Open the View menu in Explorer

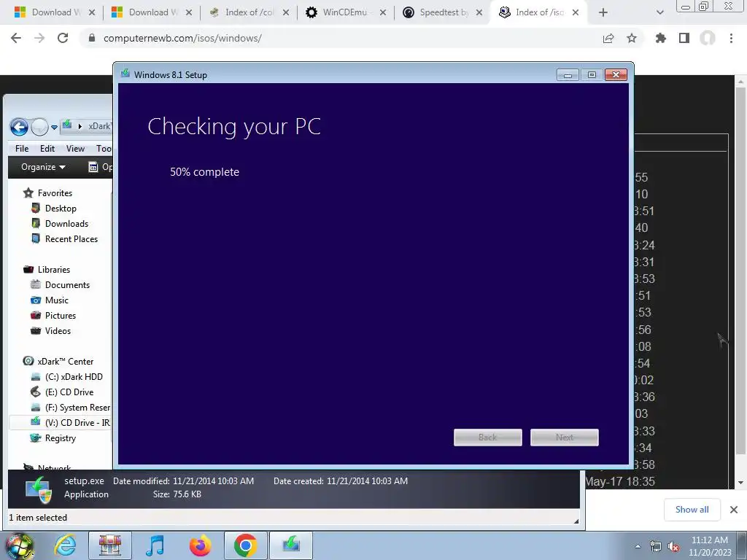click(x=75, y=149)
